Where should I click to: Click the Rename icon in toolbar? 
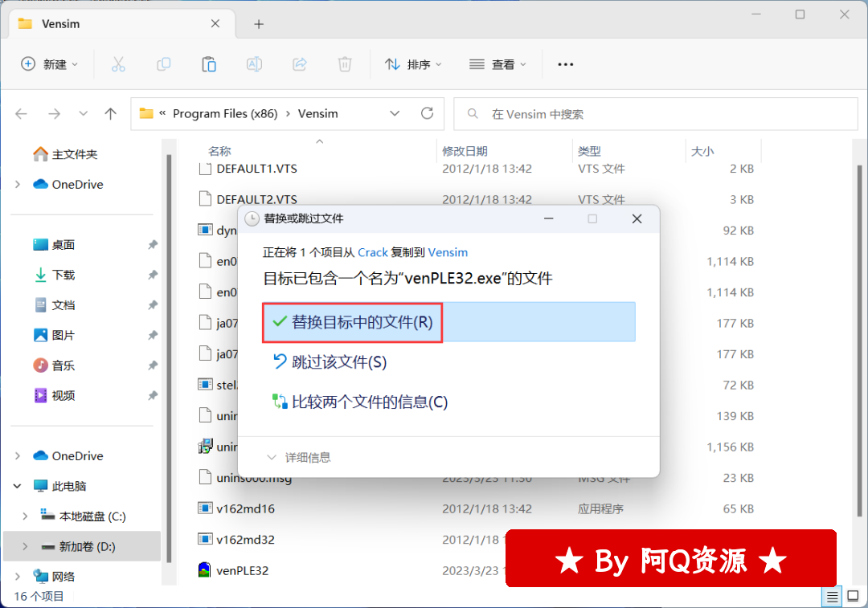(254, 65)
